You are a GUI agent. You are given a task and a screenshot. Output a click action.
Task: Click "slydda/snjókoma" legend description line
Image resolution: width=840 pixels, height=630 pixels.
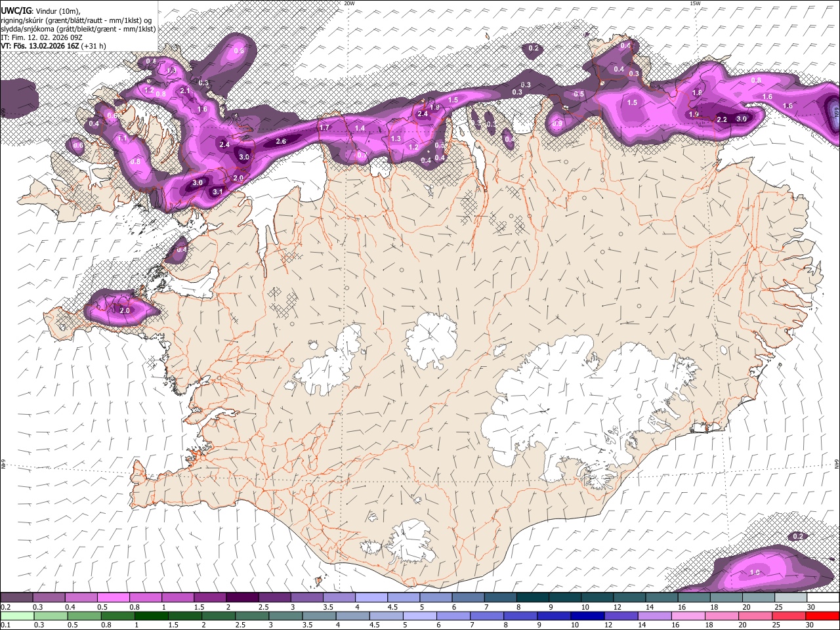[x=78, y=29]
